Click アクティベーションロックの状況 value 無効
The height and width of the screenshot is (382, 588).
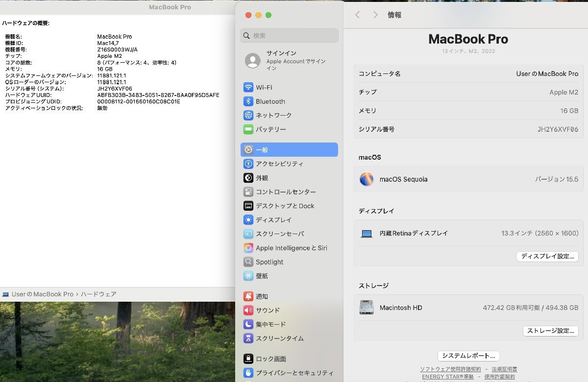click(102, 108)
